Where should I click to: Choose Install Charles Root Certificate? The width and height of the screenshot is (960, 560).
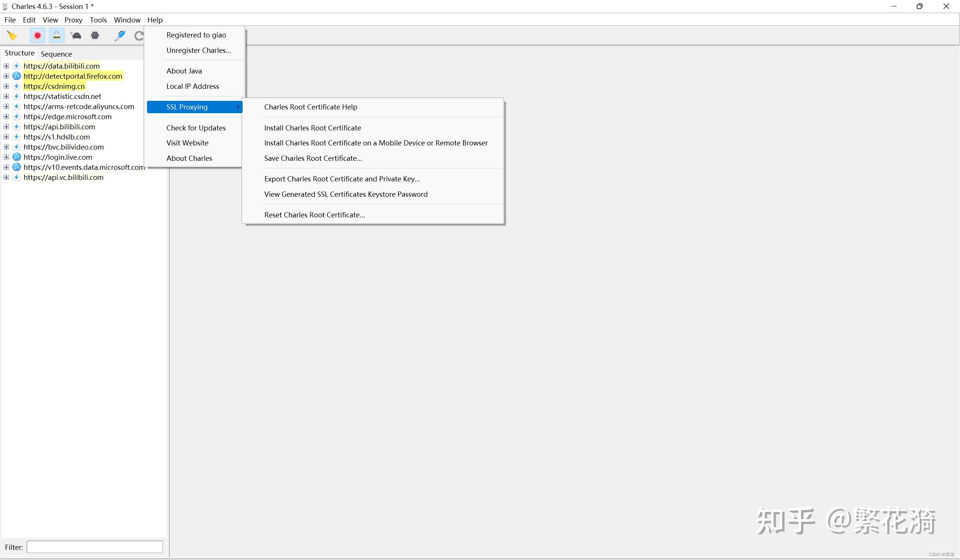point(312,128)
